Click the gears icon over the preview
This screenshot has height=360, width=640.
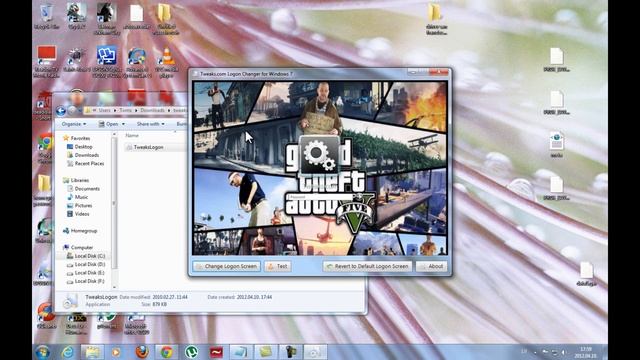320,156
